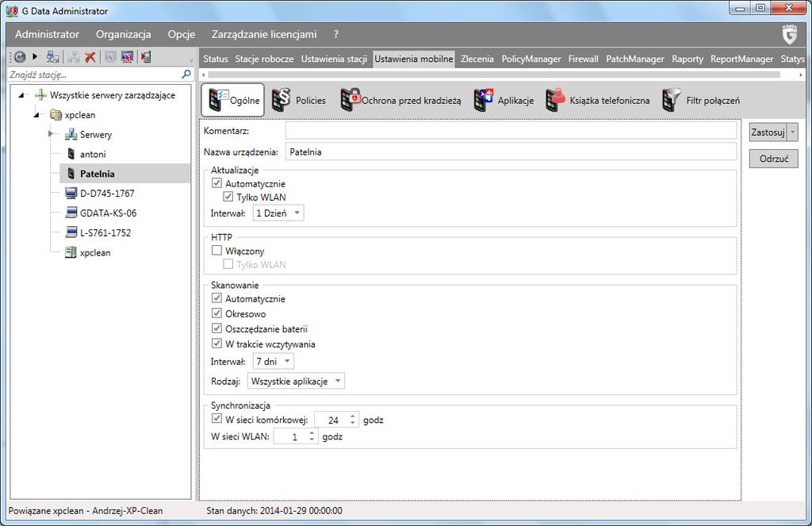Switch to the Zlecenia tab

click(x=477, y=59)
